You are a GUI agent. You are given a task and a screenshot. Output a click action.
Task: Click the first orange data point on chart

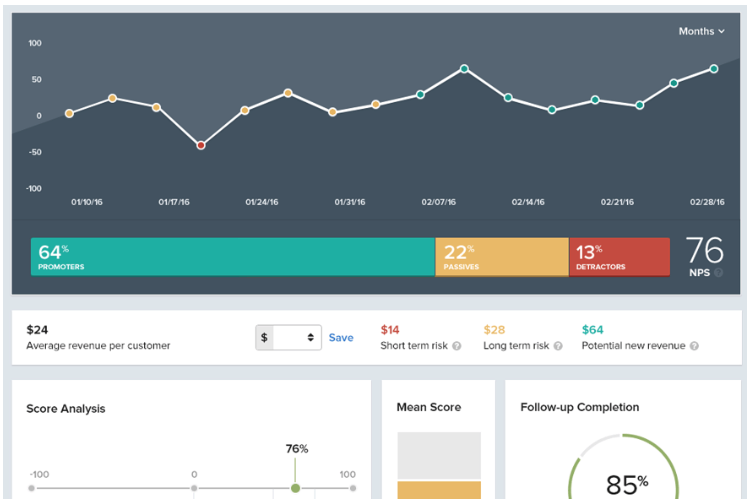69,113
